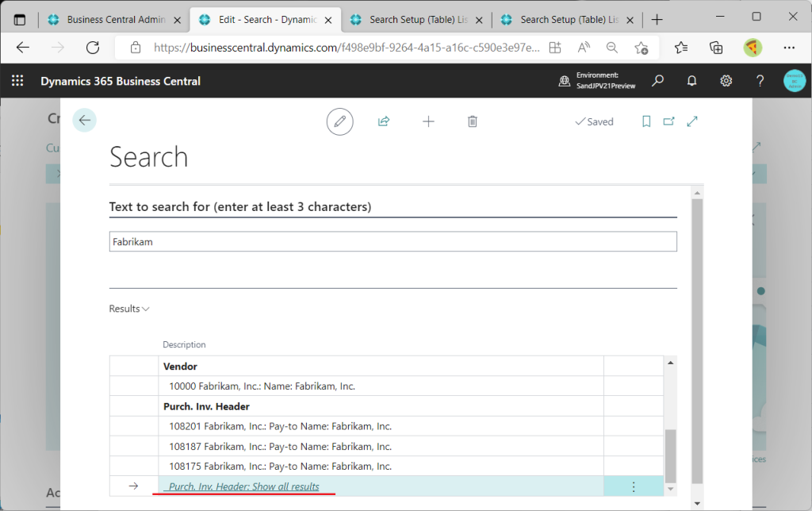Create a new record with the plus icon
Viewport: 812px width, 511px height.
pyautogui.click(x=428, y=121)
